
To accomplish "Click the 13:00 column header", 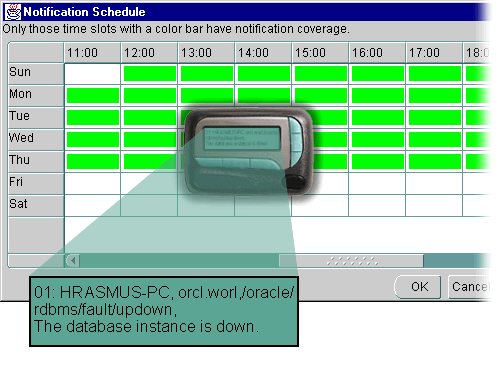I will (206, 53).
